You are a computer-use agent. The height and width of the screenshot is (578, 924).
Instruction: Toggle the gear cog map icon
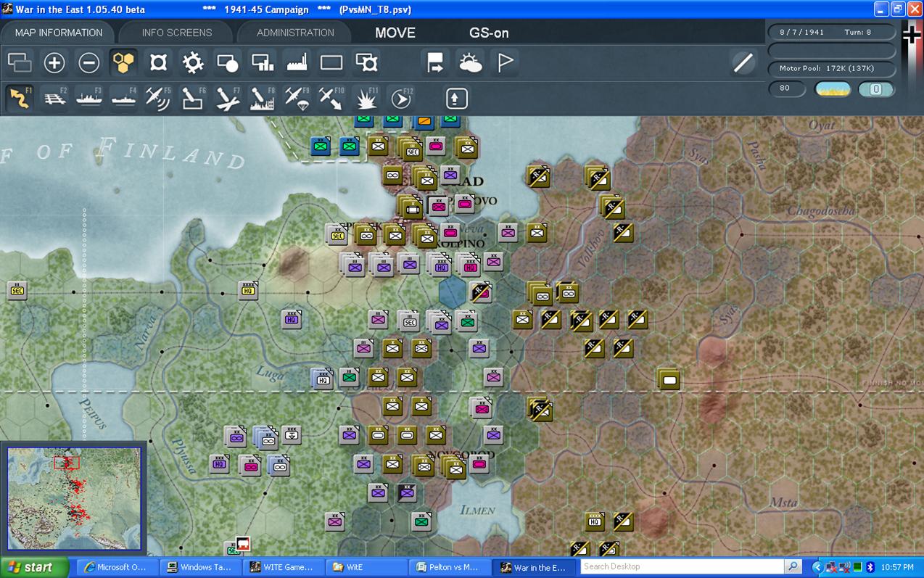pyautogui.click(x=193, y=63)
